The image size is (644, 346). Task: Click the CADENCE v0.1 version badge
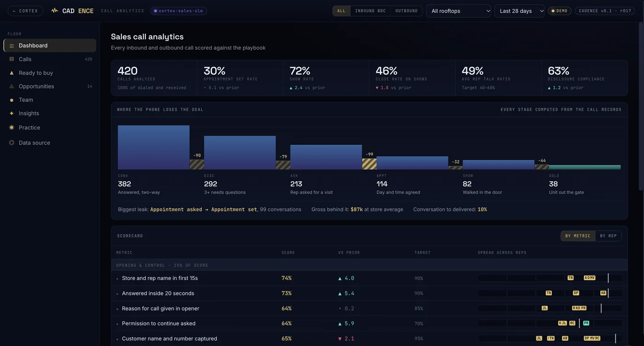pyautogui.click(x=605, y=11)
